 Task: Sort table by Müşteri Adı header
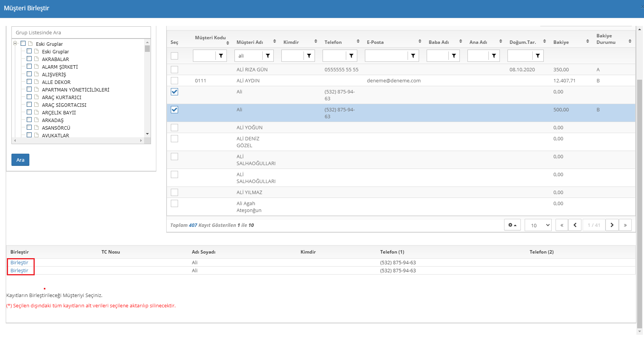250,42
